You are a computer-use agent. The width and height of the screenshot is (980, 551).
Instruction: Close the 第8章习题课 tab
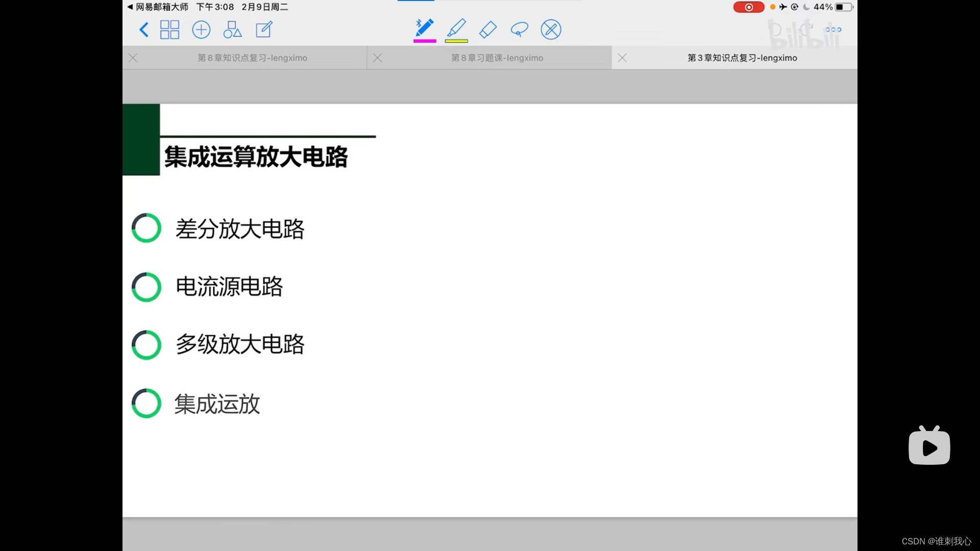pos(378,58)
